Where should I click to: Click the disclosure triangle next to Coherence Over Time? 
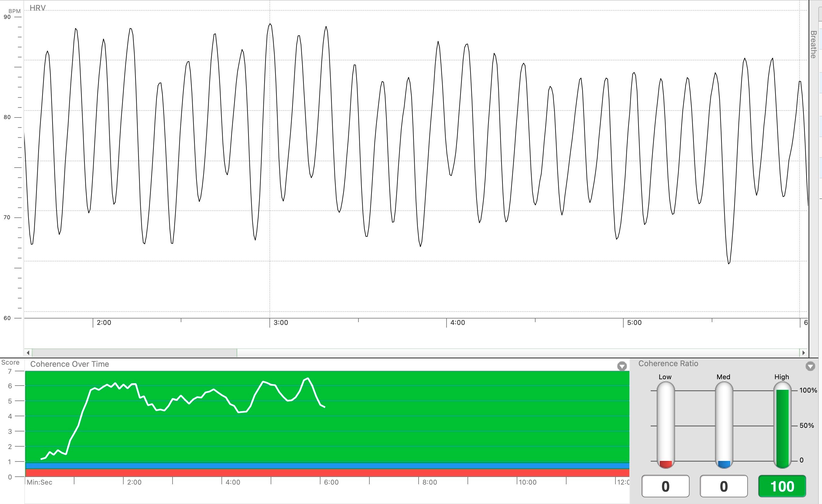pos(622,366)
